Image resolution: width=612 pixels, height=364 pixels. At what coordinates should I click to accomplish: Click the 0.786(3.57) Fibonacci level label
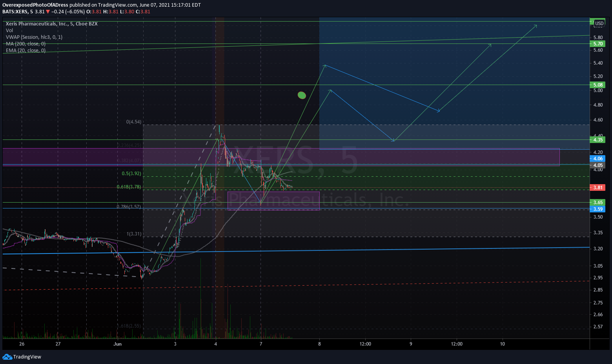pyautogui.click(x=129, y=206)
